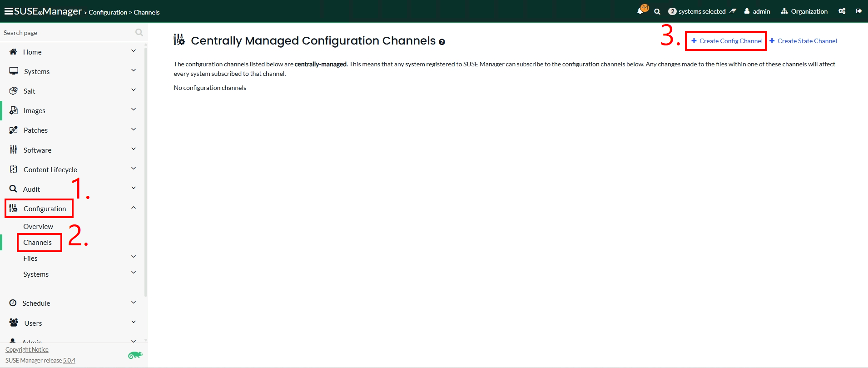
Task: Click the Organization sitemap icon
Action: pos(784,11)
